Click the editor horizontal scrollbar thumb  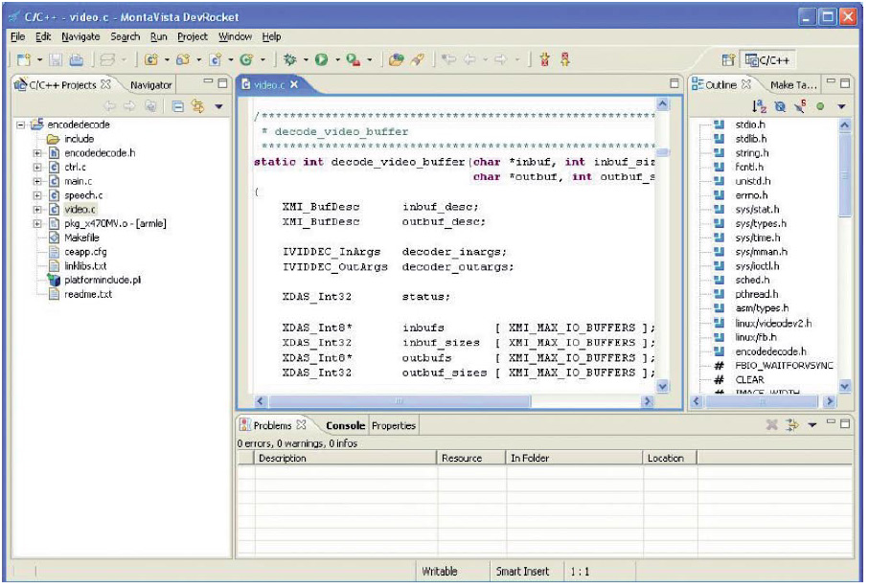399,400
